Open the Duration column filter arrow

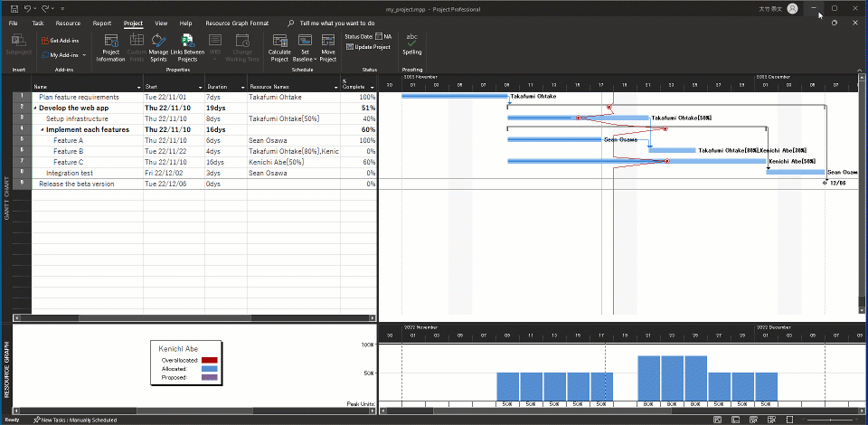241,87
